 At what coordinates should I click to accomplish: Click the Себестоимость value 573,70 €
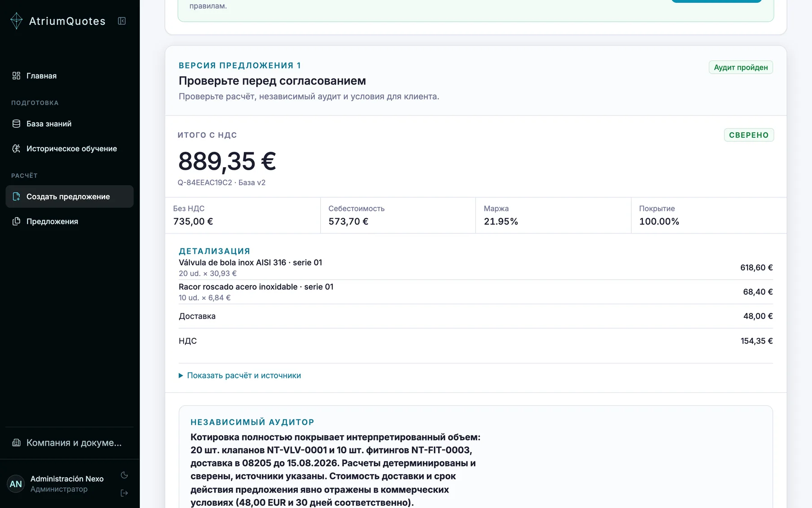(348, 221)
